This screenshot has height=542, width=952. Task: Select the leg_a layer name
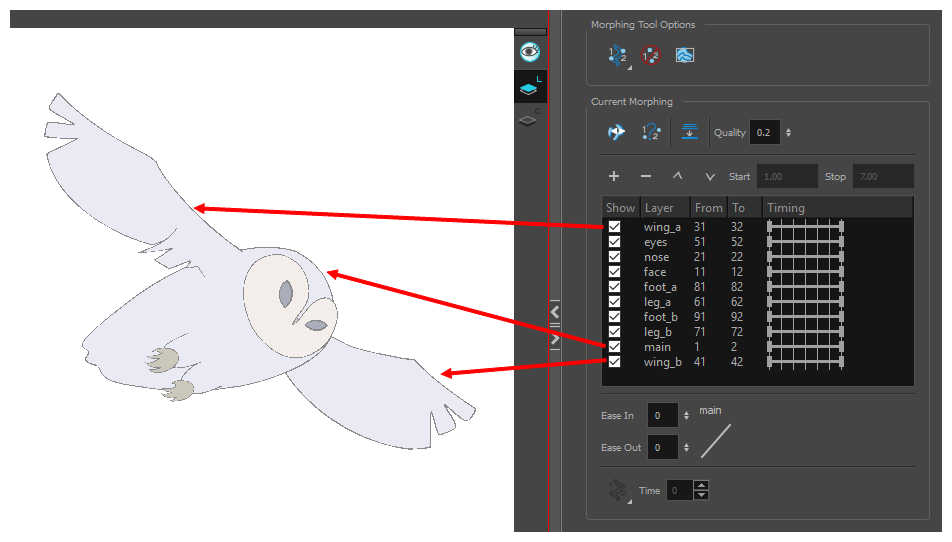click(x=657, y=302)
